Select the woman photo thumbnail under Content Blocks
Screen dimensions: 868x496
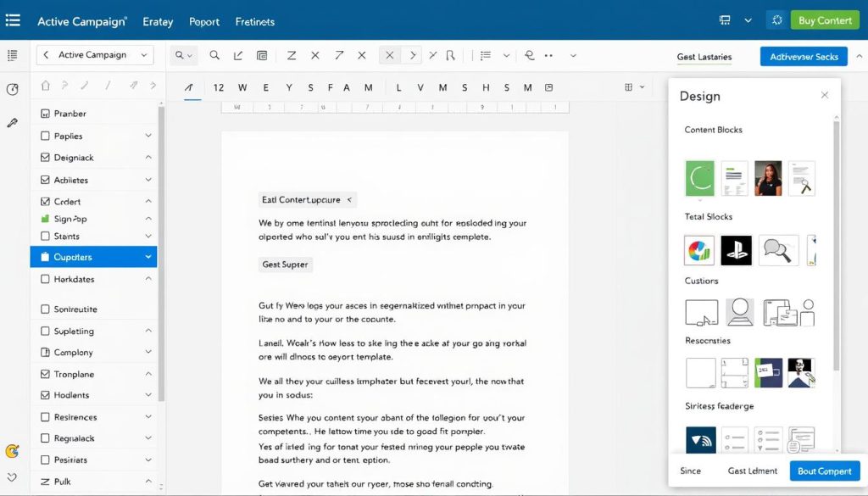pyautogui.click(x=767, y=178)
